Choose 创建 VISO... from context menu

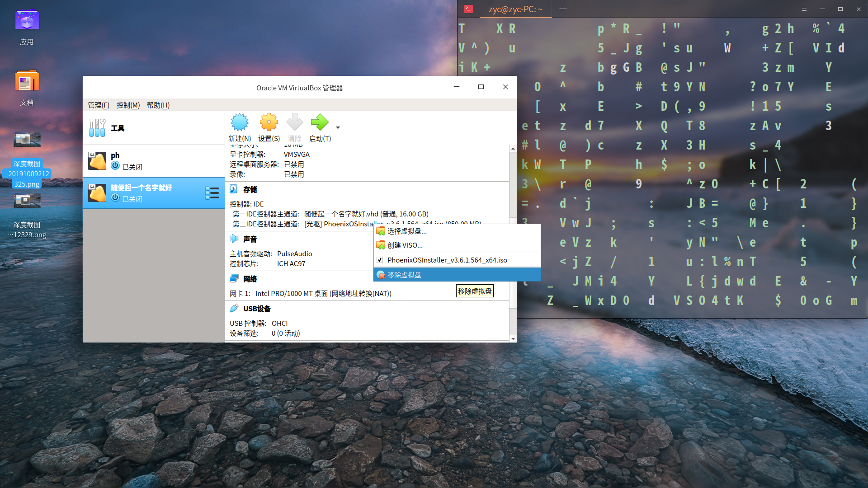(457, 245)
